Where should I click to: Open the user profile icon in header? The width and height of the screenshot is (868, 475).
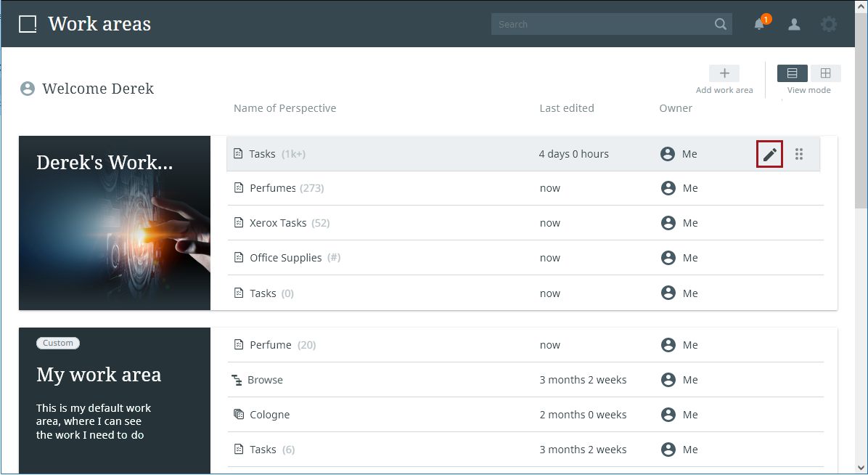point(794,24)
